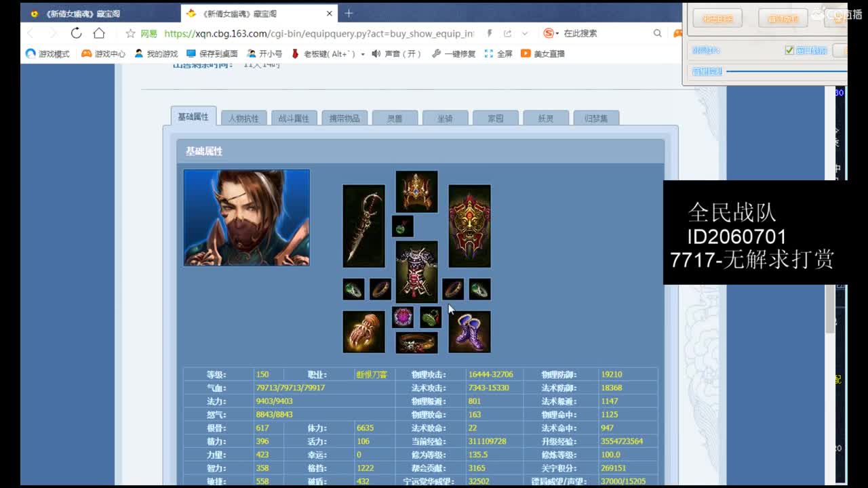Click the magnifier search icon
Viewport: 868px width, 488px height.
657,33
